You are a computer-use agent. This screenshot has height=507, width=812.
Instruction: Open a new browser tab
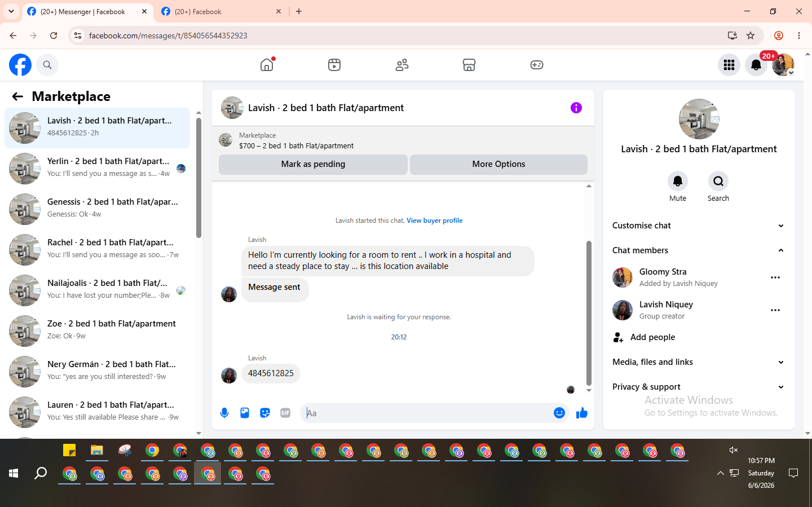tap(299, 11)
